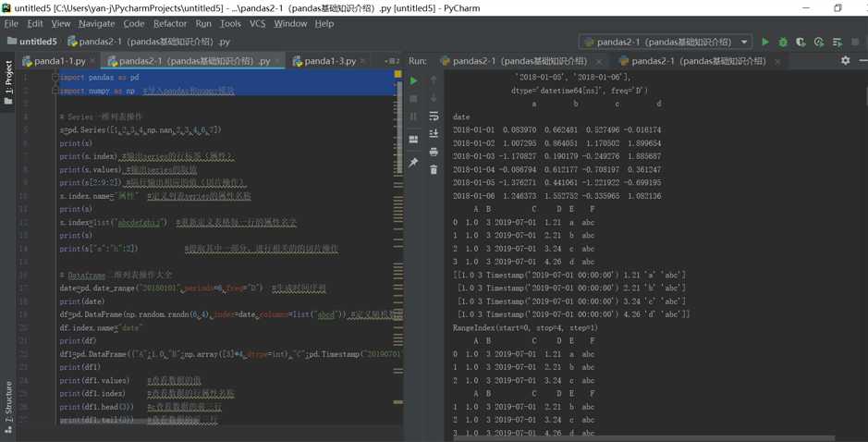Image resolution: width=868 pixels, height=442 pixels.
Task: Open the Help menu
Action: 324,23
